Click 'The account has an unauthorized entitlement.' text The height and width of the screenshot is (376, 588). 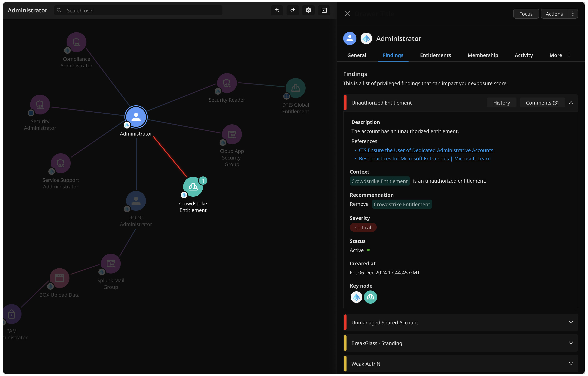(405, 131)
